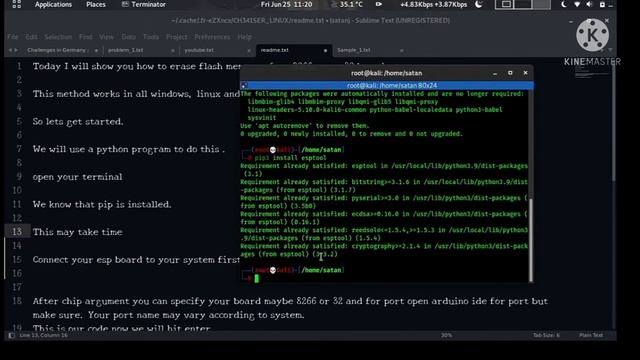Open the View menu in Sublime Text
640x360 pixels.
click(106, 37)
